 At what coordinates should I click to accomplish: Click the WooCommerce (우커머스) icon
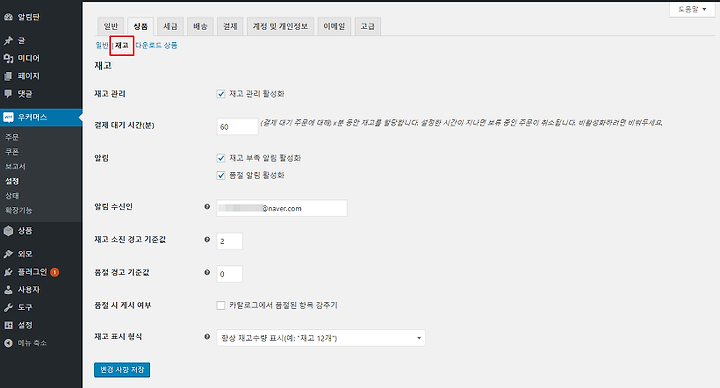coord(8,118)
